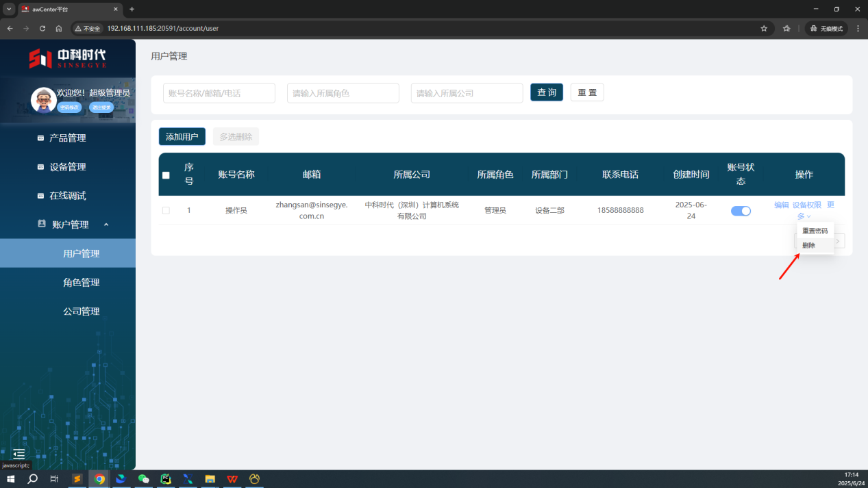Bookmark this page with the star icon

pyautogui.click(x=764, y=29)
